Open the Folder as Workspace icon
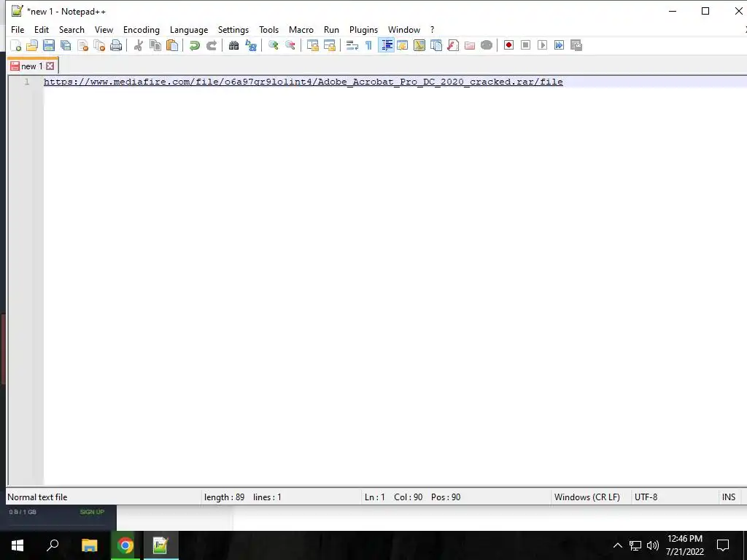This screenshot has width=747, height=560. 470,45
